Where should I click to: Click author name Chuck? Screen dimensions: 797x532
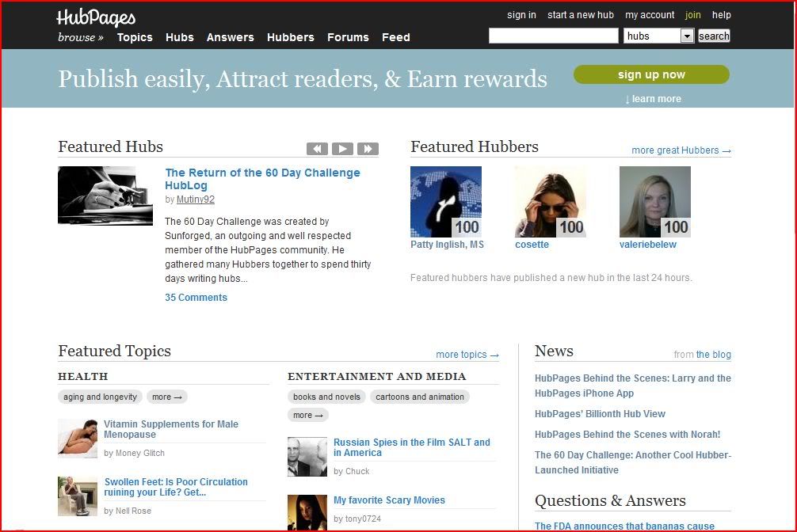[357, 472]
